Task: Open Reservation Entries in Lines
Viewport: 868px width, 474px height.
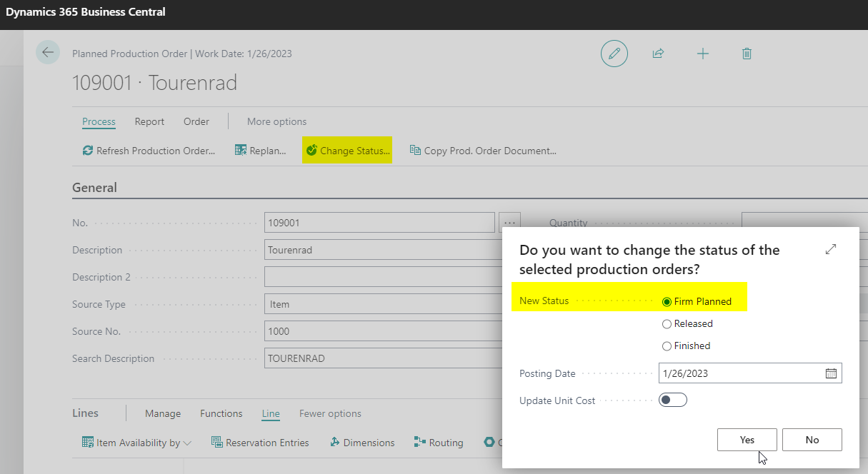Action: coord(260,443)
